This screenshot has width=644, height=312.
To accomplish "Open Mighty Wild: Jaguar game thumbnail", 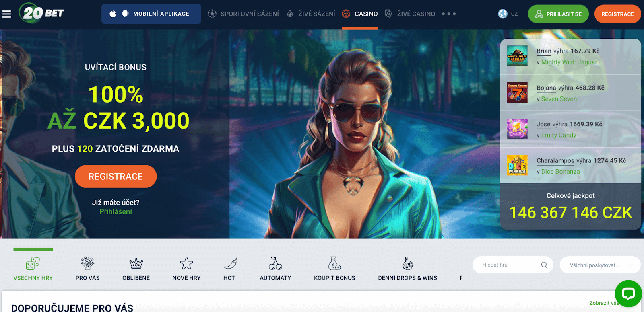I will coord(517,56).
